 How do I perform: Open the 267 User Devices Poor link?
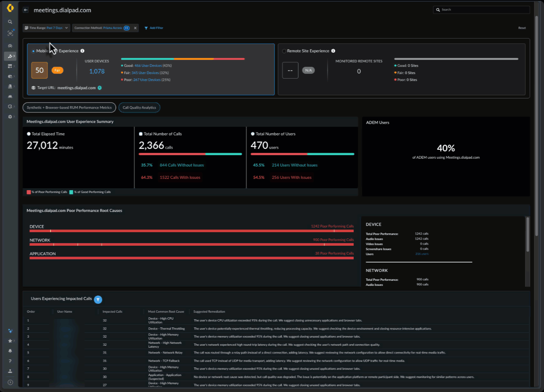pos(147,80)
